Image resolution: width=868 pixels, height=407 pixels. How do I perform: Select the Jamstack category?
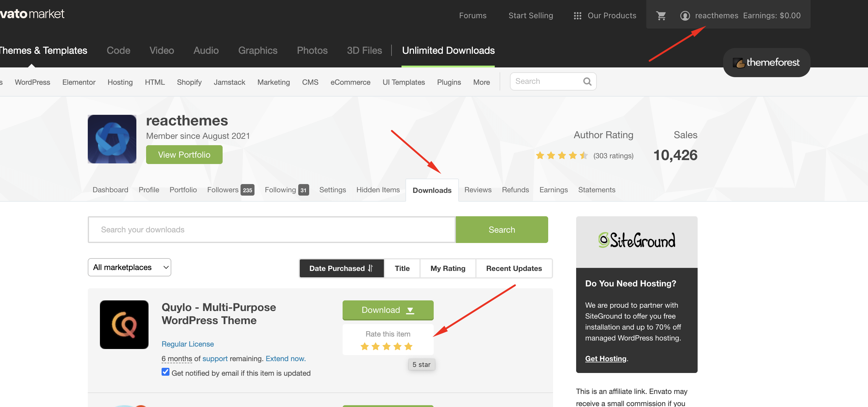[x=229, y=82]
